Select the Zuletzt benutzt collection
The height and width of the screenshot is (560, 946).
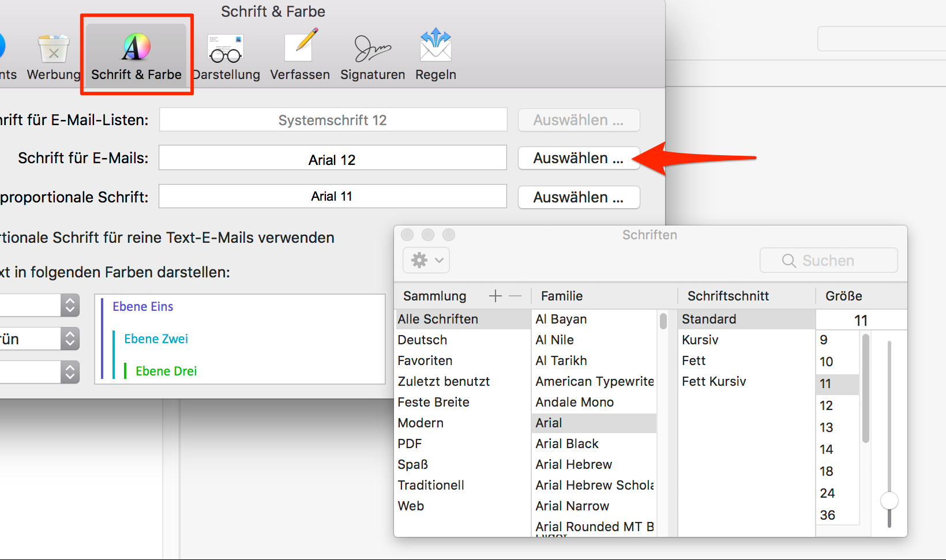pyautogui.click(x=463, y=381)
